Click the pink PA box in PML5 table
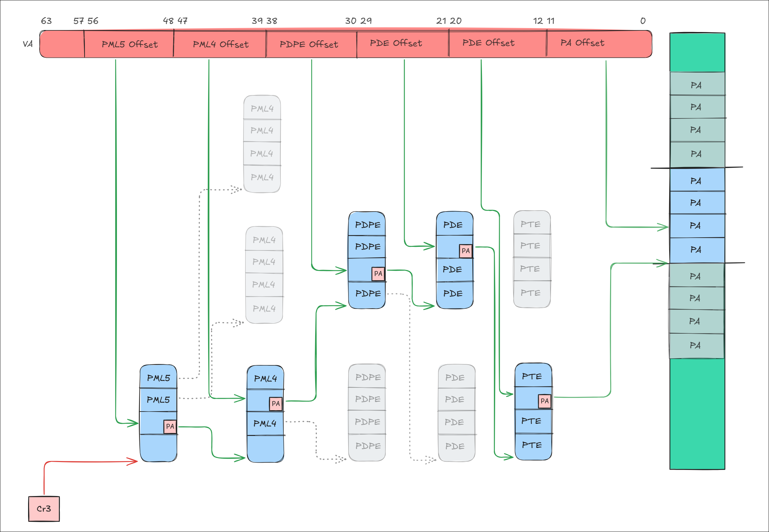Screen dimensions: 769x532 (170, 426)
